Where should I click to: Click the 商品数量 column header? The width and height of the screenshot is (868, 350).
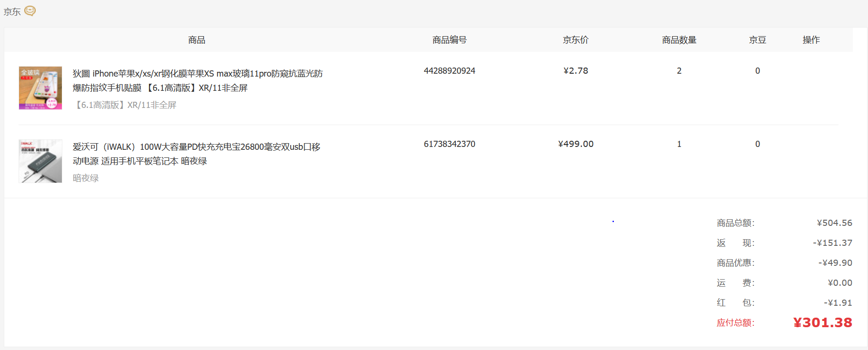(679, 40)
